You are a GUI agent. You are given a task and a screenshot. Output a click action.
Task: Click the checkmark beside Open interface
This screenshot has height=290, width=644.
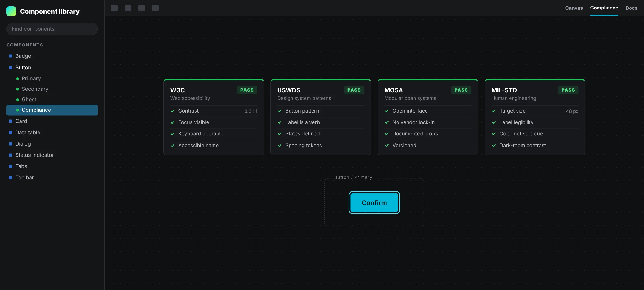pos(387,111)
